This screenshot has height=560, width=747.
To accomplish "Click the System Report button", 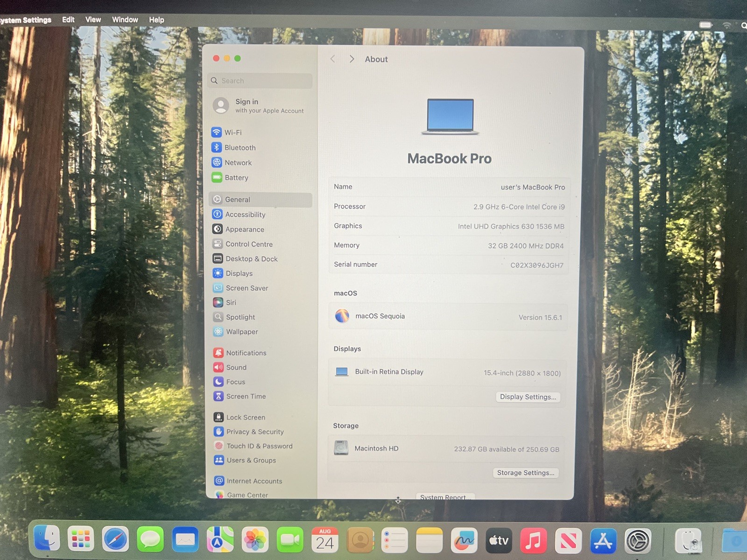I will 445,497.
